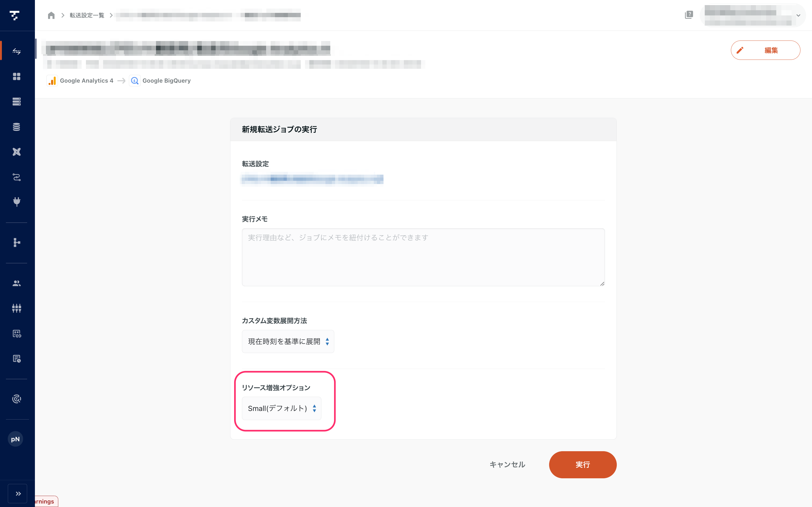This screenshot has width=812, height=507.
Task: Click the 転送設定一覧 breadcrumb tab
Action: tap(87, 15)
